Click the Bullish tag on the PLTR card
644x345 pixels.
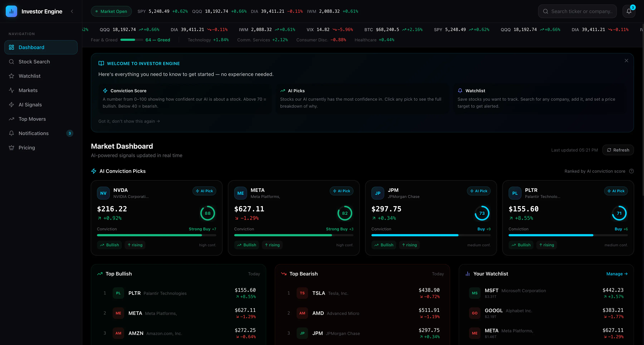521,245
